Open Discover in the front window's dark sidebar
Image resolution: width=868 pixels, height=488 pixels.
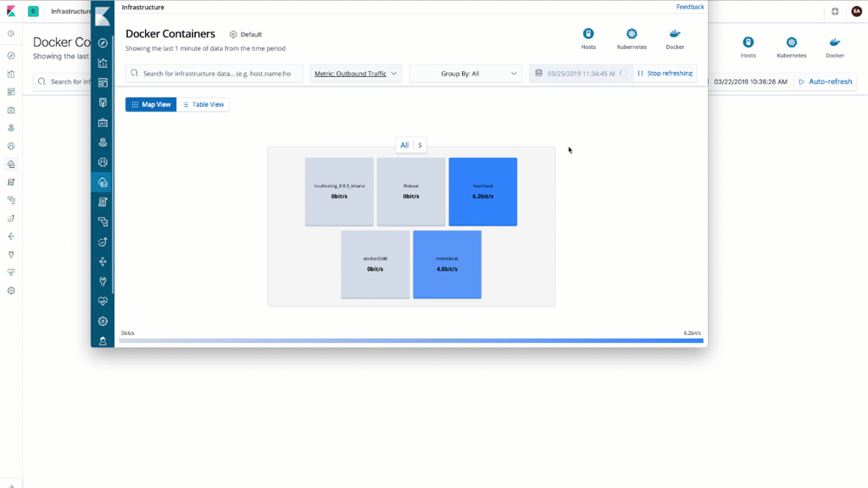tap(103, 43)
